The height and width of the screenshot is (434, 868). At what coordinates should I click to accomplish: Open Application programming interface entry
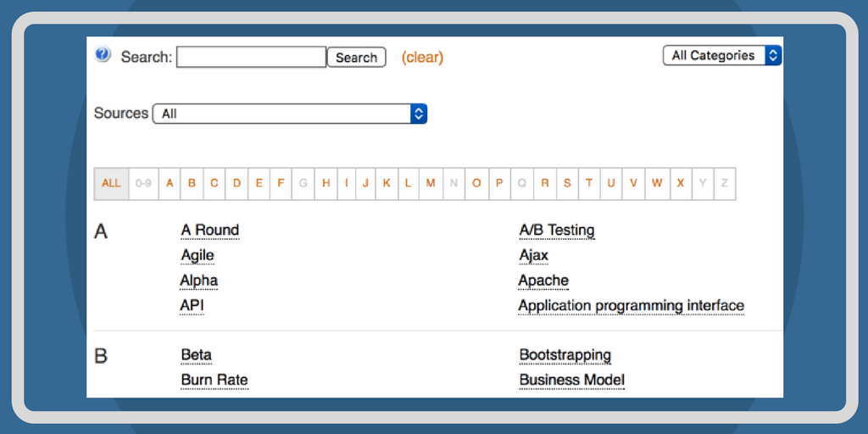(631, 305)
